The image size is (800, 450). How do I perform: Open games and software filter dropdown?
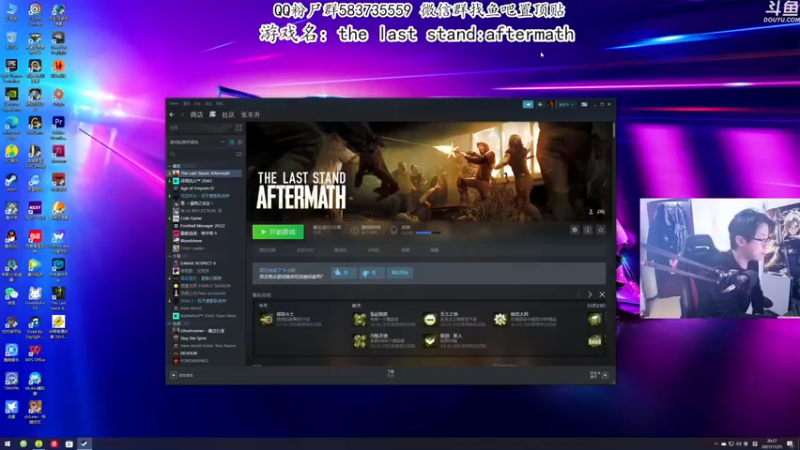197,142
